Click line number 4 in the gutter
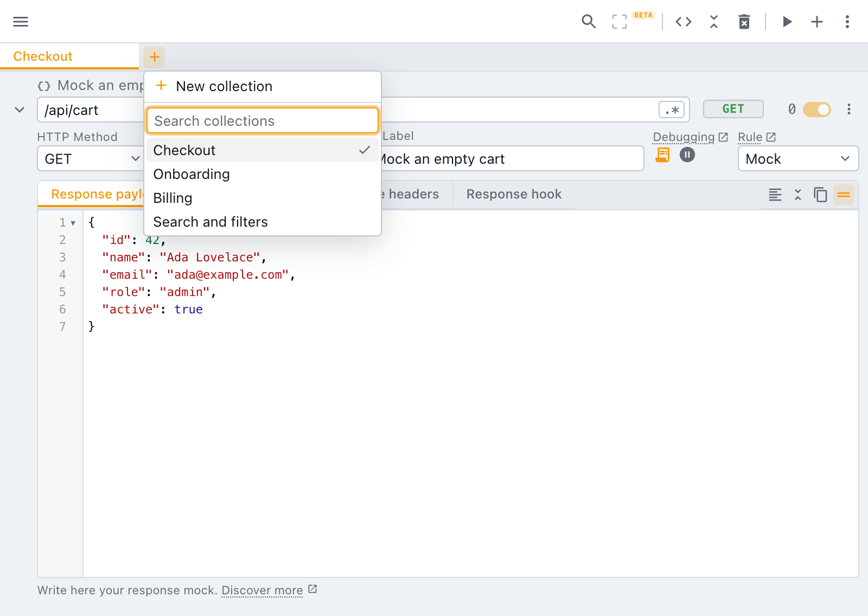Image resolution: width=868 pixels, height=616 pixels. (x=62, y=275)
